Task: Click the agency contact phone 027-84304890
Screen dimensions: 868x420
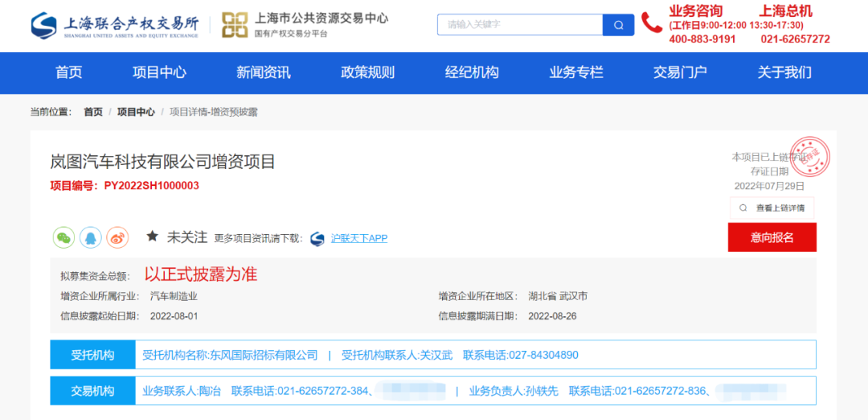Action: click(x=543, y=355)
